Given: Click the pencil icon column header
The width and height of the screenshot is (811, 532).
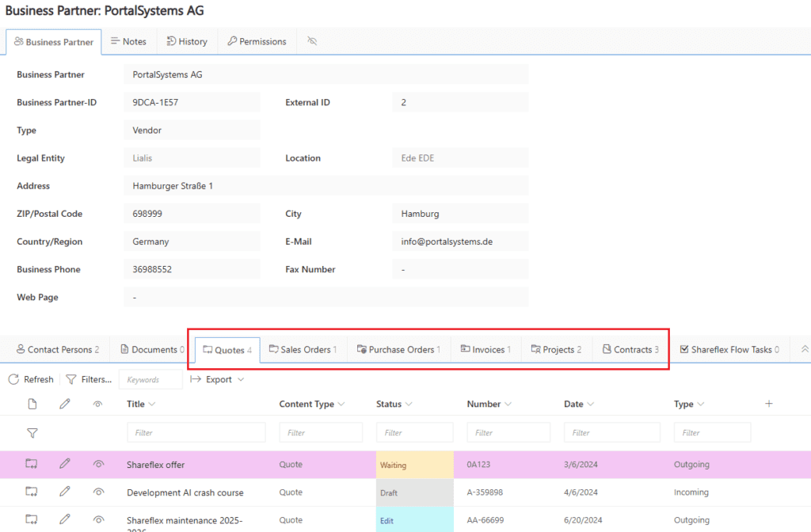Looking at the screenshot, I should coord(65,404).
